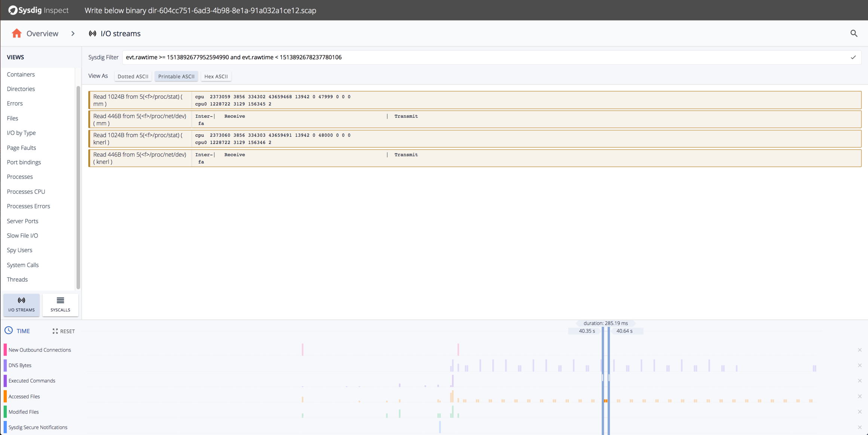The width and height of the screenshot is (868, 435).
Task: Reset the timeline selection
Action: pyautogui.click(x=64, y=331)
